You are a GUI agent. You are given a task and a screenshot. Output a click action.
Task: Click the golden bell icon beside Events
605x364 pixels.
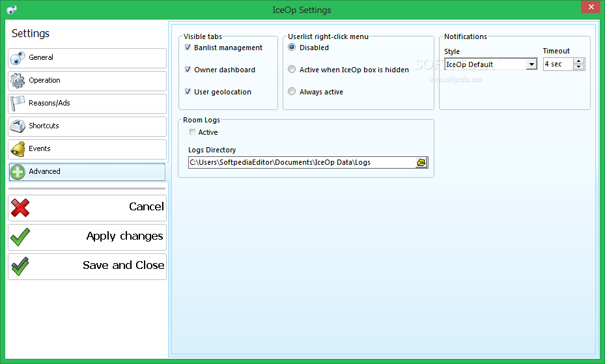coord(18,149)
